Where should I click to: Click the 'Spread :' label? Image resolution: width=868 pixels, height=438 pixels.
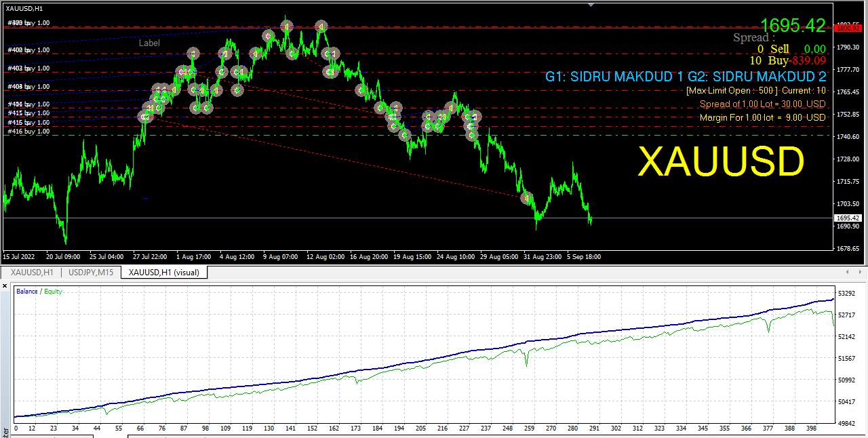[754, 38]
